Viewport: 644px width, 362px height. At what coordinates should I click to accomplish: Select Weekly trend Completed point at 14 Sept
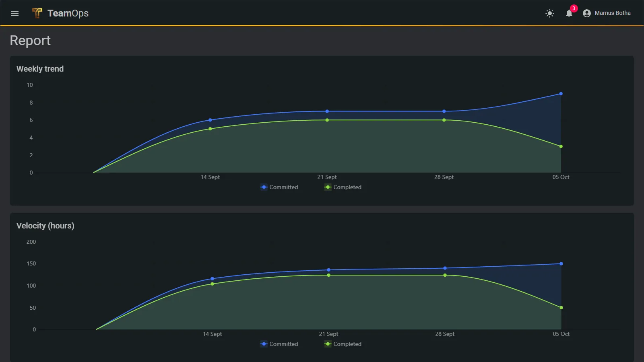tap(210, 129)
